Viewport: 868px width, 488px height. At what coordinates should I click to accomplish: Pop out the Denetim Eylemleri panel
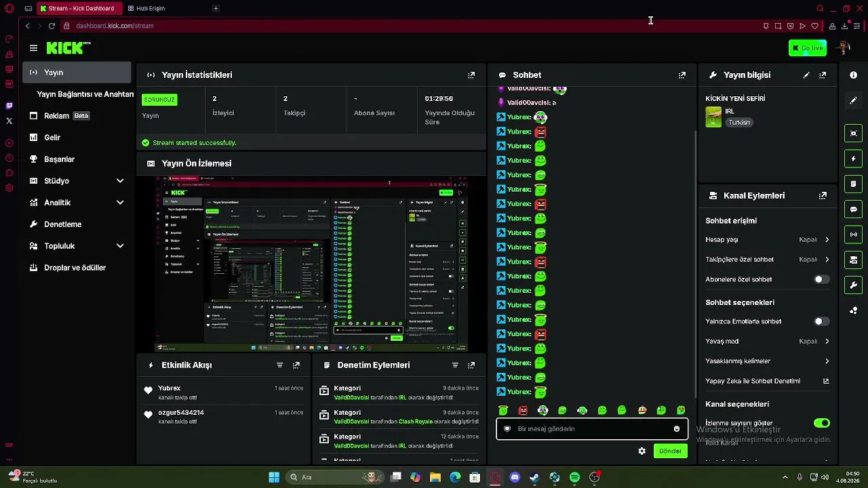coord(471,365)
